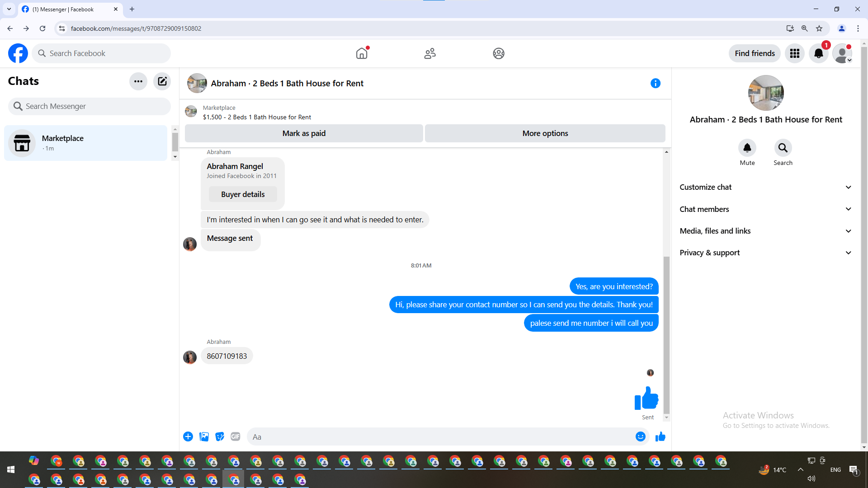Viewport: 868px width, 488px height.
Task: Open a new browser tab
Action: tap(132, 9)
